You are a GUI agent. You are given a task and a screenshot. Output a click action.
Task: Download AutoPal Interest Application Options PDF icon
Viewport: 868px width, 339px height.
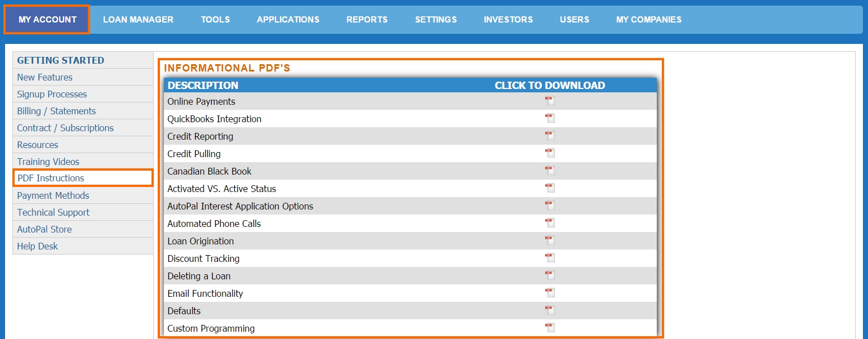550,206
